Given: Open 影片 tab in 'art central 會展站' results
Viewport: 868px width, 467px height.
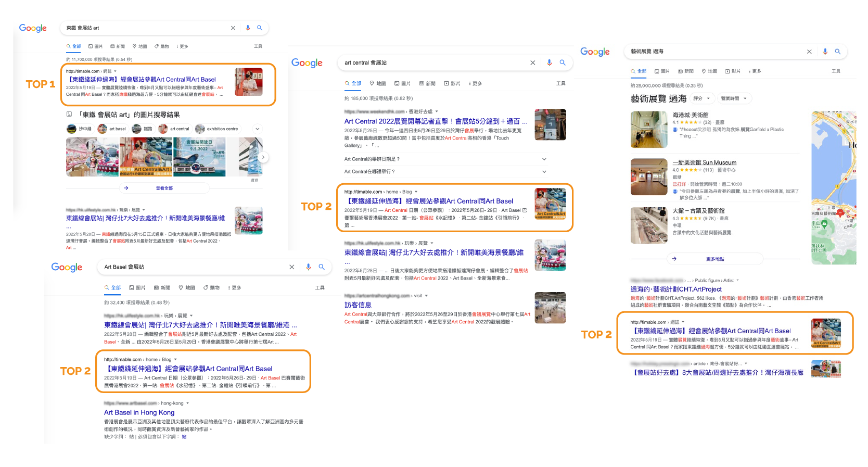Looking at the screenshot, I should pos(452,83).
